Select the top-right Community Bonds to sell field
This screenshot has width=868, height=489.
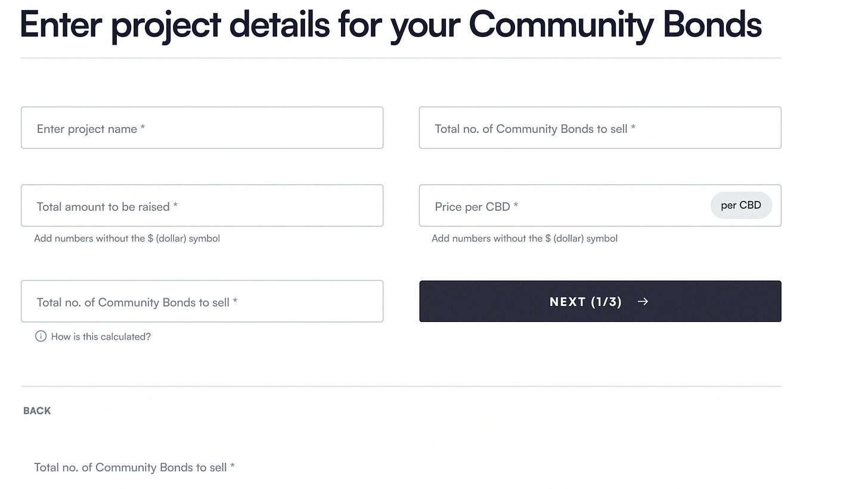coord(600,128)
